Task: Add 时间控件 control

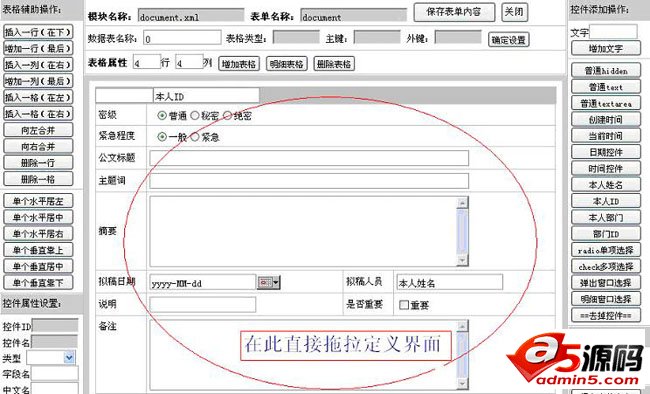Action: [606, 168]
